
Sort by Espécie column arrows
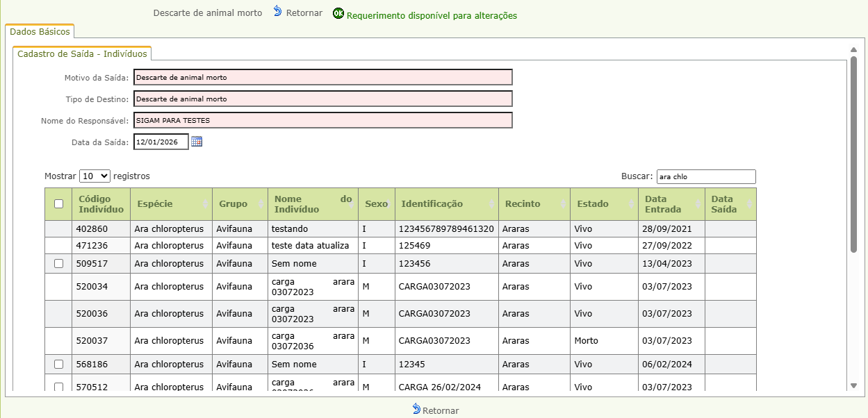[x=204, y=204]
